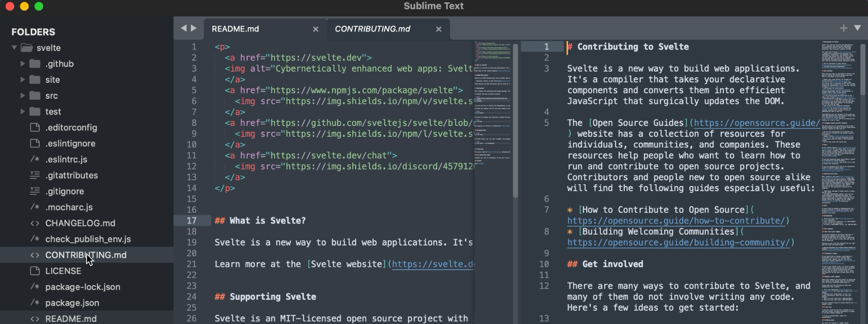Viewport: 868px width, 324px height.
Task: Click the .editorconfig file icon
Action: pyautogui.click(x=35, y=127)
